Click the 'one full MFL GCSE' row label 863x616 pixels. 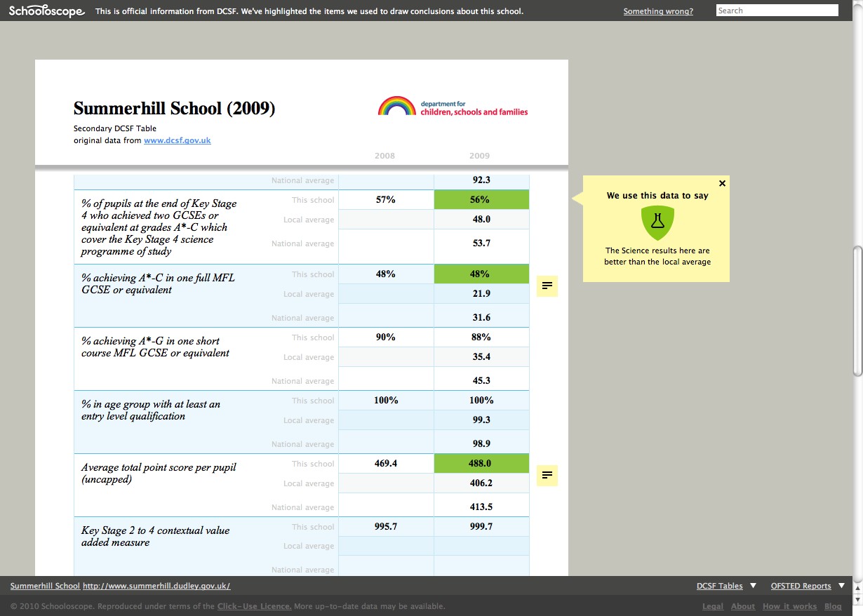(158, 283)
